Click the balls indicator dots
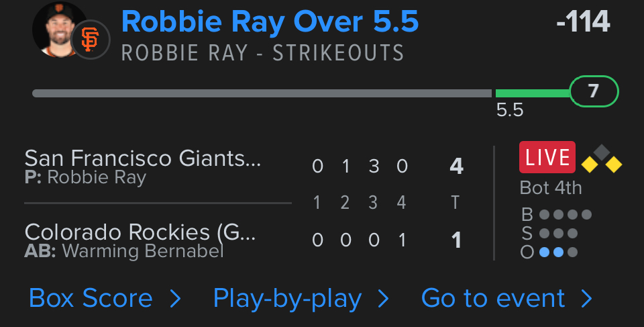Image resolution: width=644 pixels, height=327 pixels. tap(565, 215)
